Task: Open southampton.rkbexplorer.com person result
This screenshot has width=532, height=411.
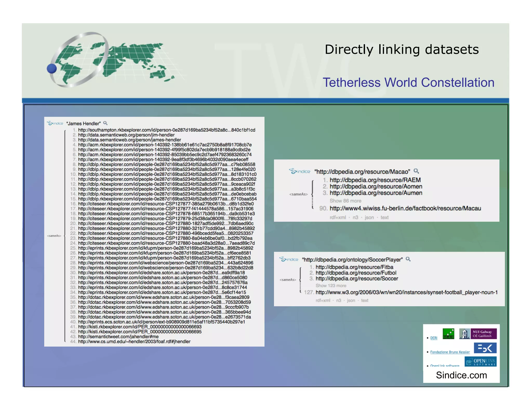Action: click(x=167, y=130)
